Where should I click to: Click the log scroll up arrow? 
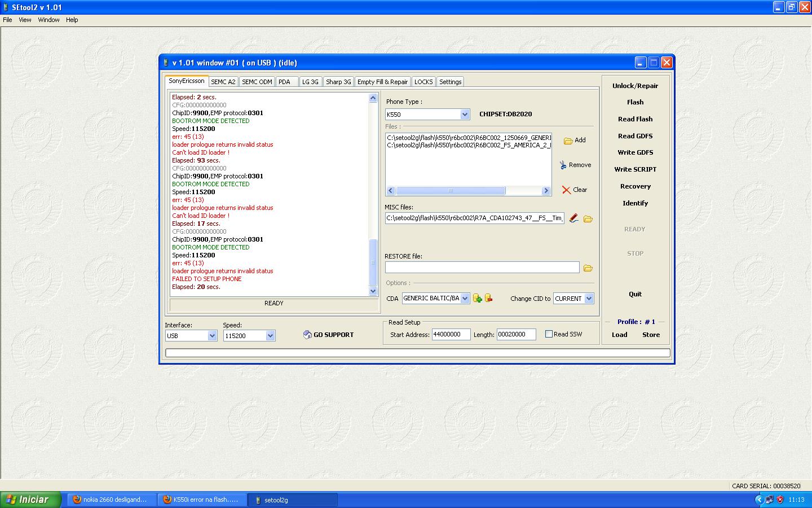(373, 98)
